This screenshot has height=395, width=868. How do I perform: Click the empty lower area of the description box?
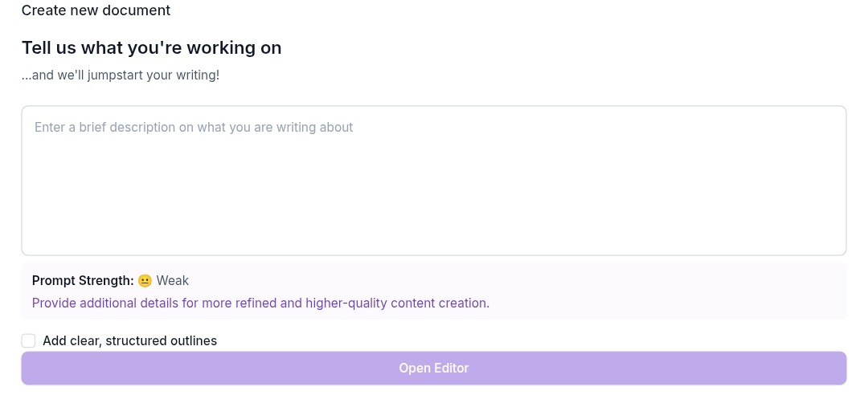[434, 210]
